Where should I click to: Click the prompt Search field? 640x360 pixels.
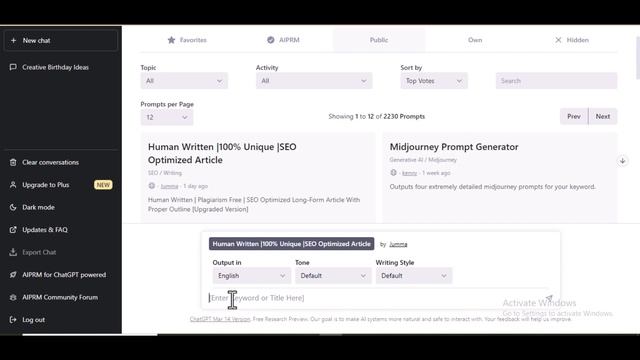pyautogui.click(x=556, y=81)
